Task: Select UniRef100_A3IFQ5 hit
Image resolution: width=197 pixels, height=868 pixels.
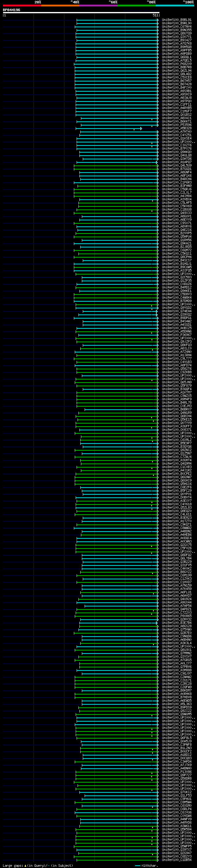Action: [x=176, y=271]
